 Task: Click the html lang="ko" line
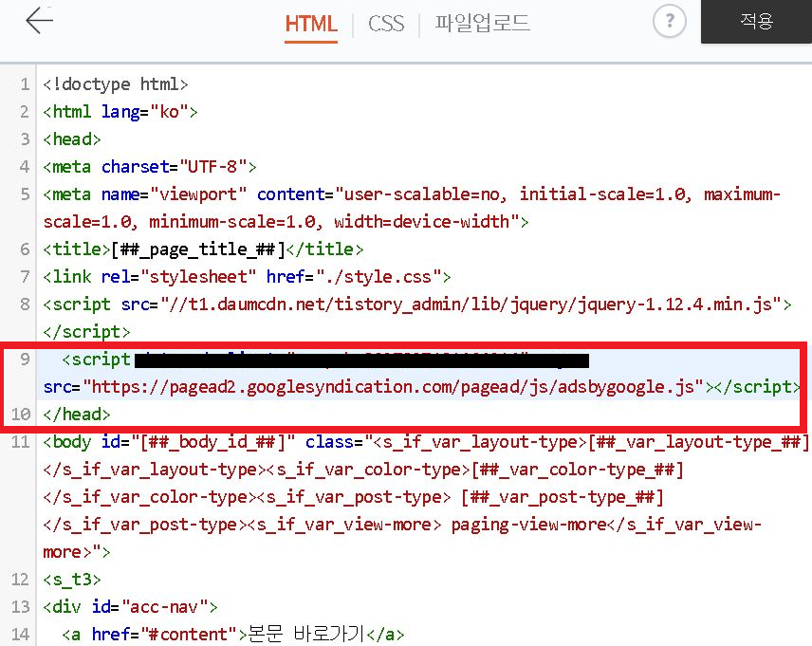tap(120, 111)
